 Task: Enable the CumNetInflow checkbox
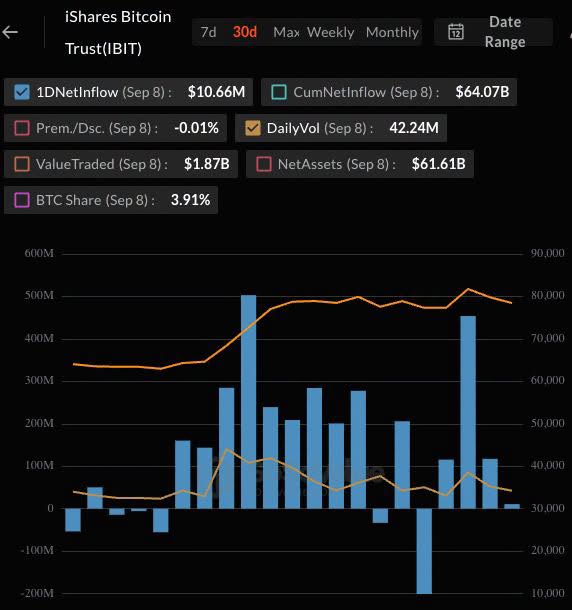279,92
